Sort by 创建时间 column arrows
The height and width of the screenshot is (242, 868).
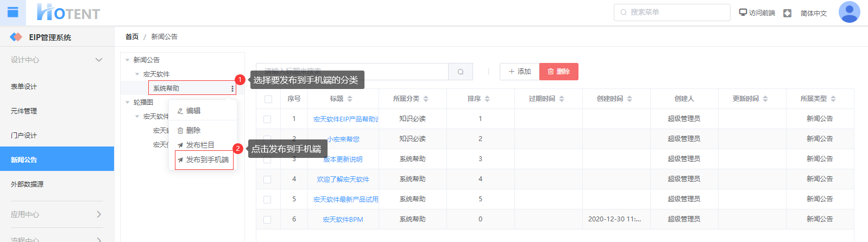(x=630, y=99)
